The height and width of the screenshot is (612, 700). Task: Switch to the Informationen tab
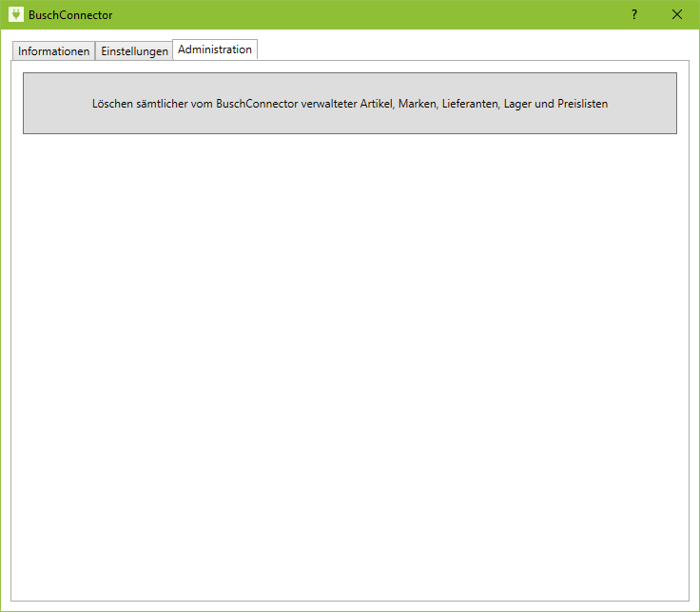[x=53, y=51]
